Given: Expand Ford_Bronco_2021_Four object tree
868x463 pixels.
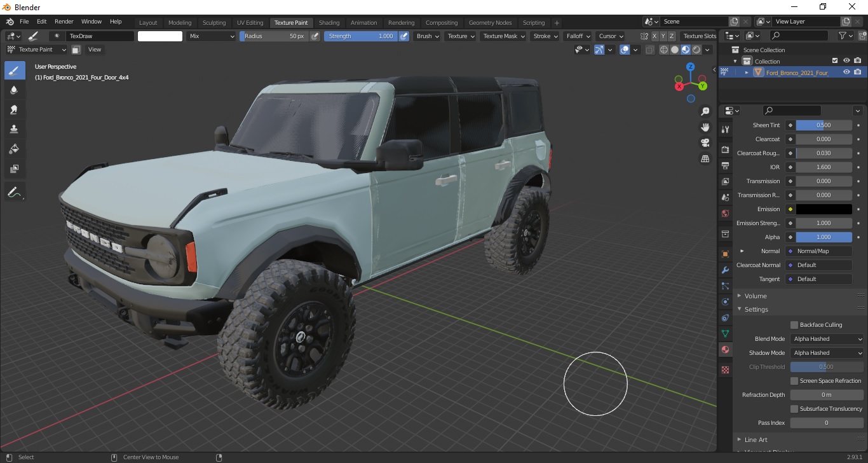Looking at the screenshot, I should (x=747, y=73).
